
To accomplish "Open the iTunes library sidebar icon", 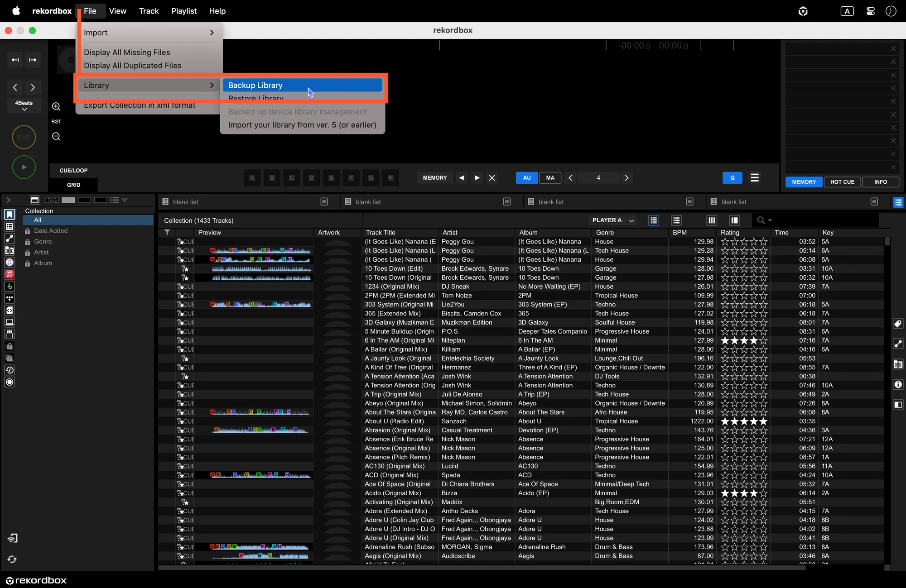I will [x=10, y=262].
